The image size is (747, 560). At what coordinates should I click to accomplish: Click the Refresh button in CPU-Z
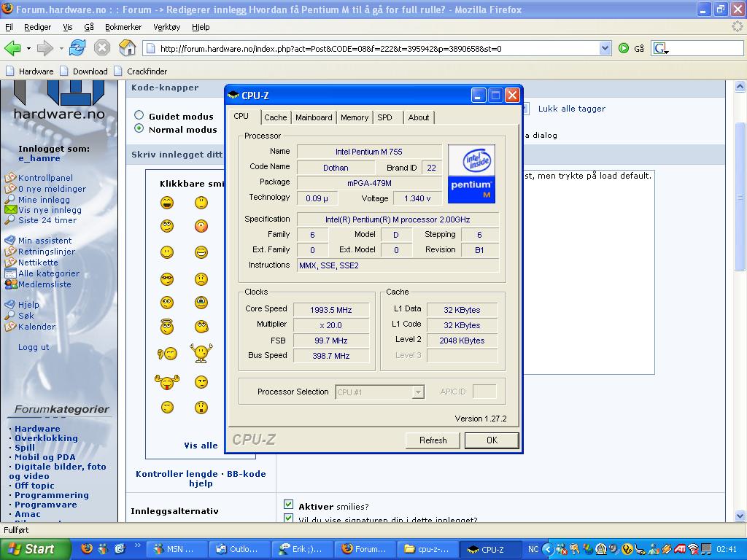click(x=433, y=440)
